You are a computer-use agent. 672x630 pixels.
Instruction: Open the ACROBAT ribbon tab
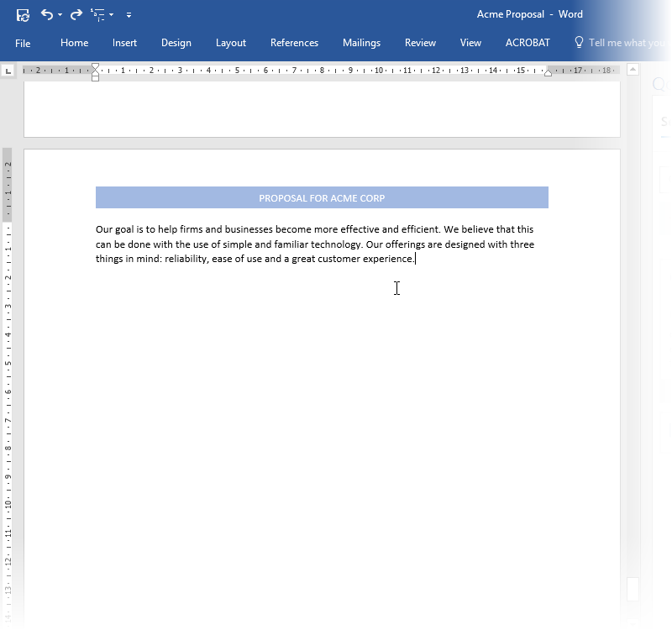tap(528, 43)
